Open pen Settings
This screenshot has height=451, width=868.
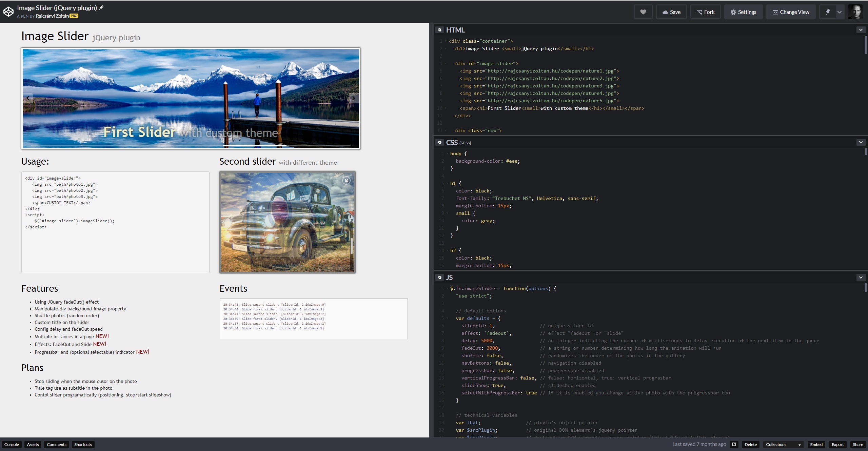coord(743,12)
